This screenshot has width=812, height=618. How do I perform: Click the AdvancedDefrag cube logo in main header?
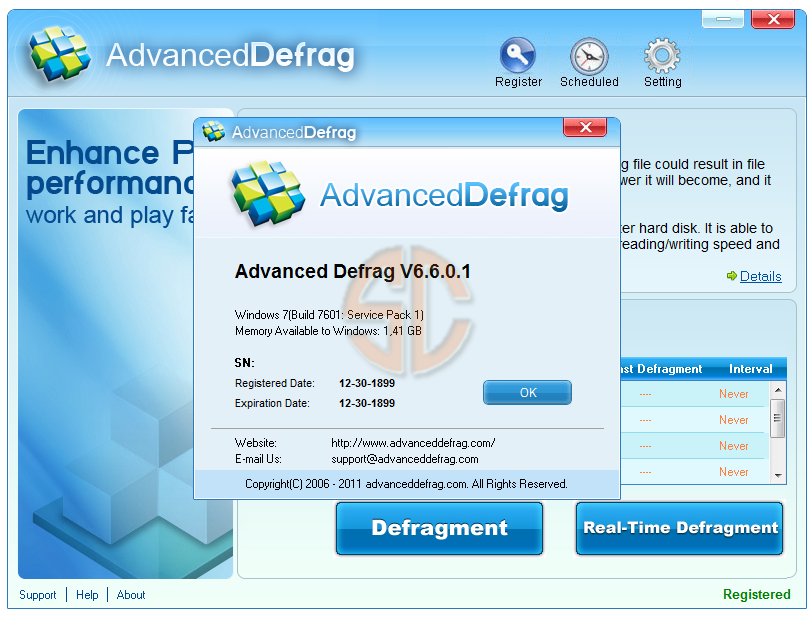click(x=60, y=54)
